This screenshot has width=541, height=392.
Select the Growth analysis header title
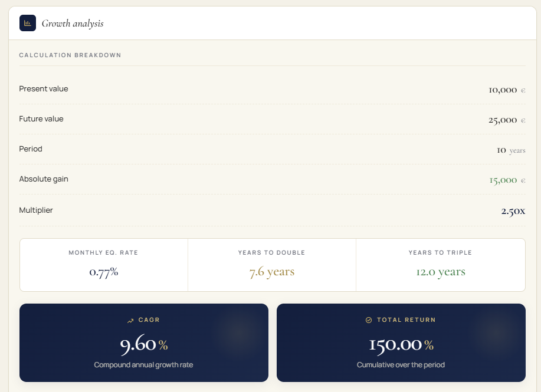tap(72, 24)
